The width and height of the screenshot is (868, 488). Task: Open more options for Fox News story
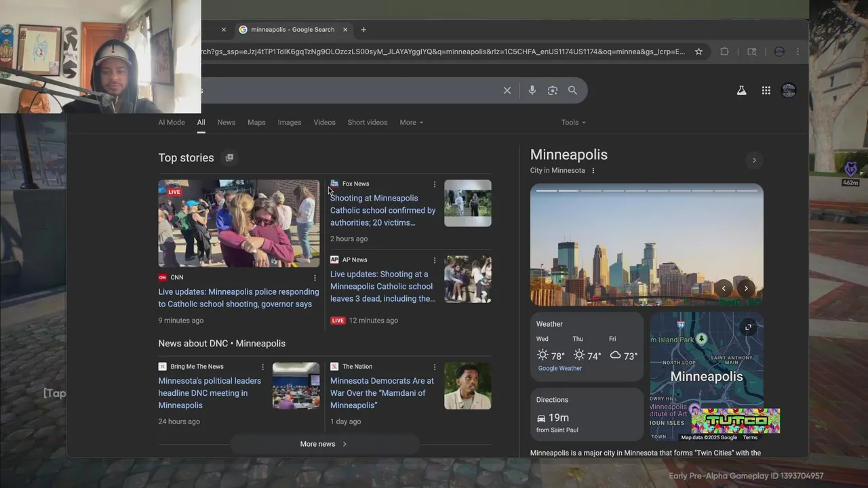(x=435, y=184)
